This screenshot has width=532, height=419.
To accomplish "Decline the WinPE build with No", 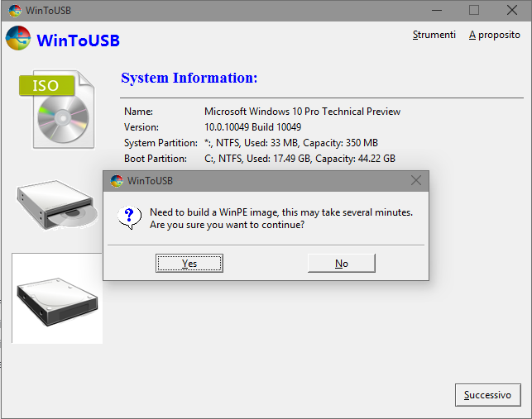I will (x=342, y=263).
